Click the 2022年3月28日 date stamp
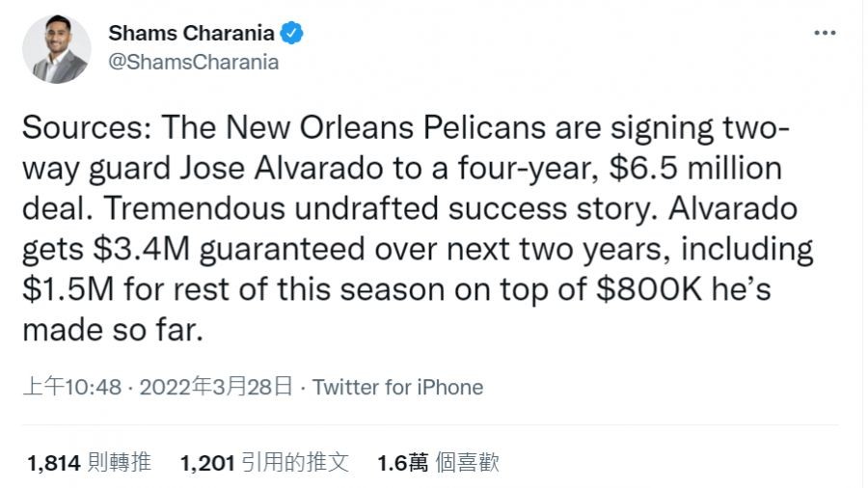 tap(216, 388)
